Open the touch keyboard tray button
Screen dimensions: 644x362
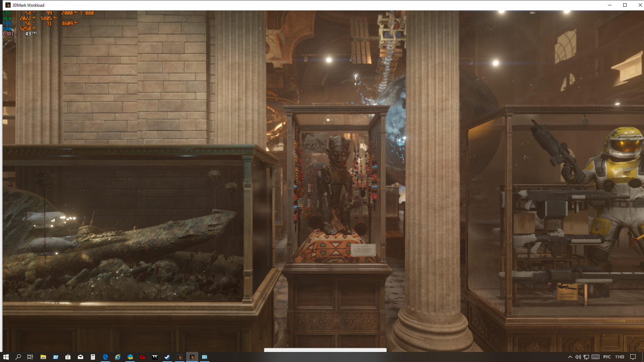coord(595,357)
